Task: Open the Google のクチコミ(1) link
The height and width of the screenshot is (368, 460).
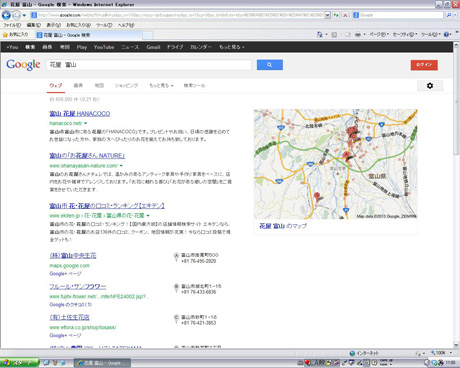Action: (x=70, y=305)
